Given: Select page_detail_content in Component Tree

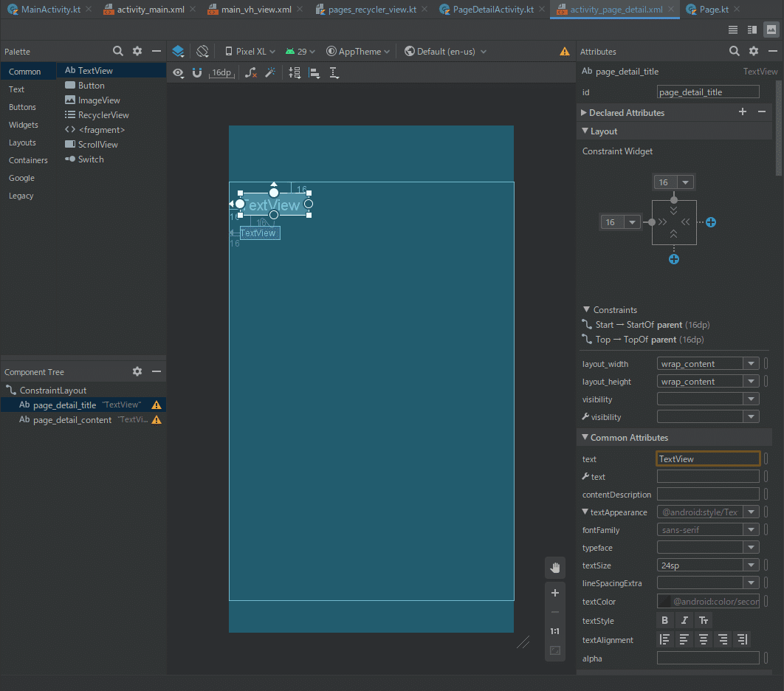Looking at the screenshot, I should [x=72, y=419].
